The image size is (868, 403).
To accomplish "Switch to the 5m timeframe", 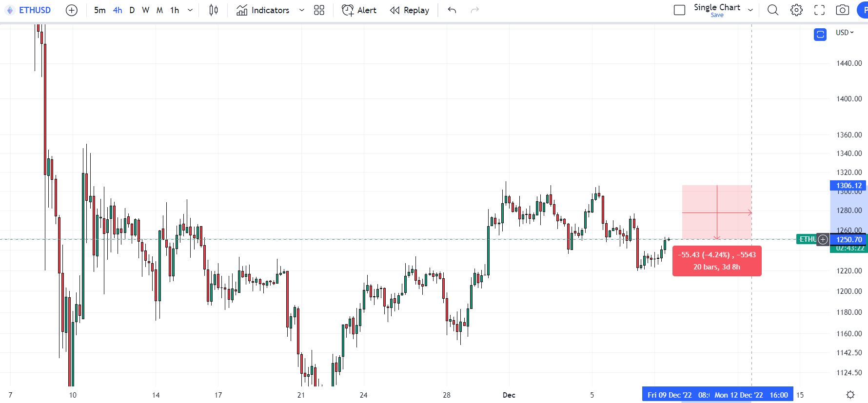I will (x=99, y=10).
